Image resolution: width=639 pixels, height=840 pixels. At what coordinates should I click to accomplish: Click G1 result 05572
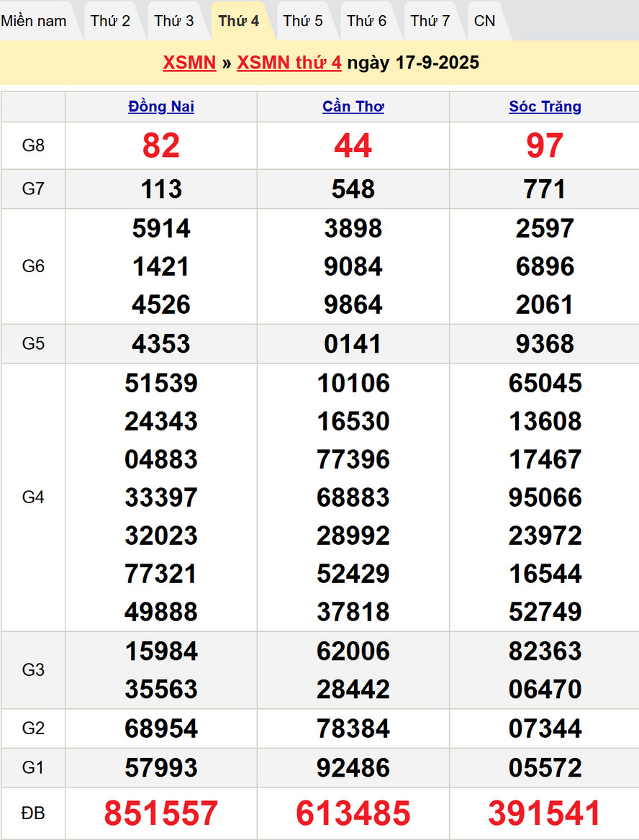pos(545,768)
